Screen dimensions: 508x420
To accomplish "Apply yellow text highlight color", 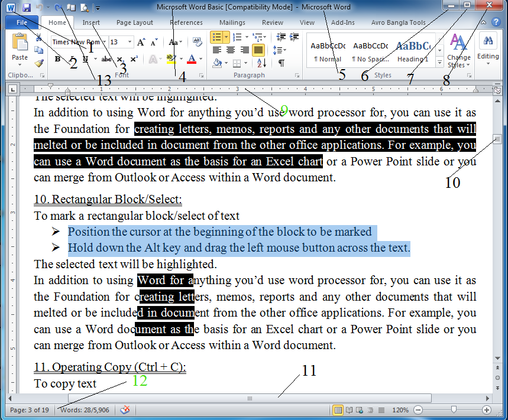I will click(170, 58).
